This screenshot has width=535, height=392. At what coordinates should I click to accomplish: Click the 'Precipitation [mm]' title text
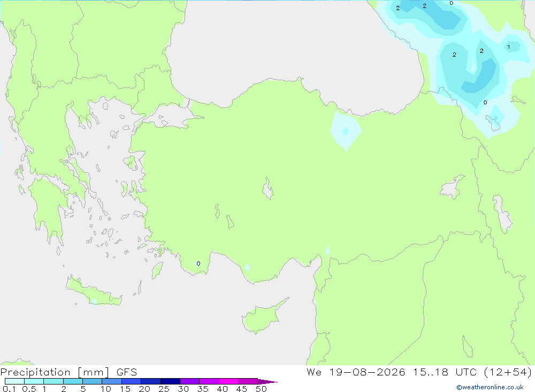pos(55,372)
